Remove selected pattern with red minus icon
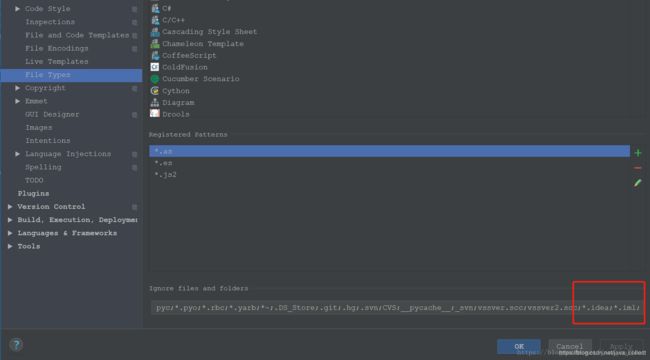This screenshot has height=360, width=650. point(638,168)
